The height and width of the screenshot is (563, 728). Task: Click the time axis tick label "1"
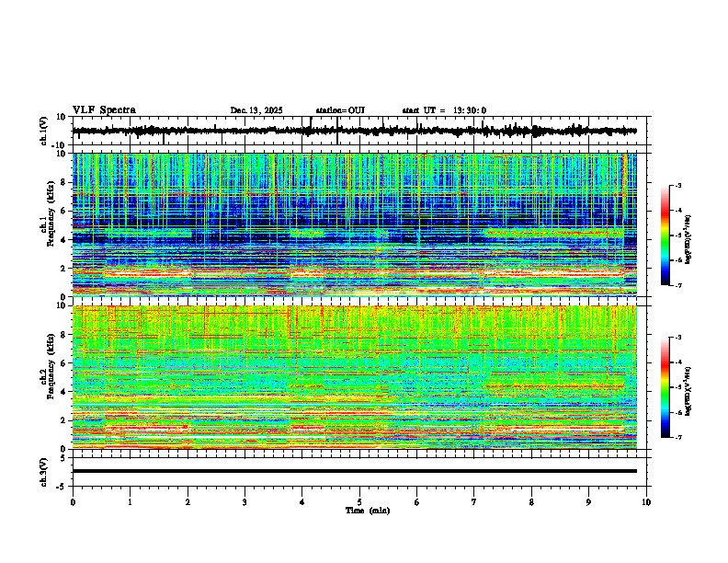pos(130,502)
